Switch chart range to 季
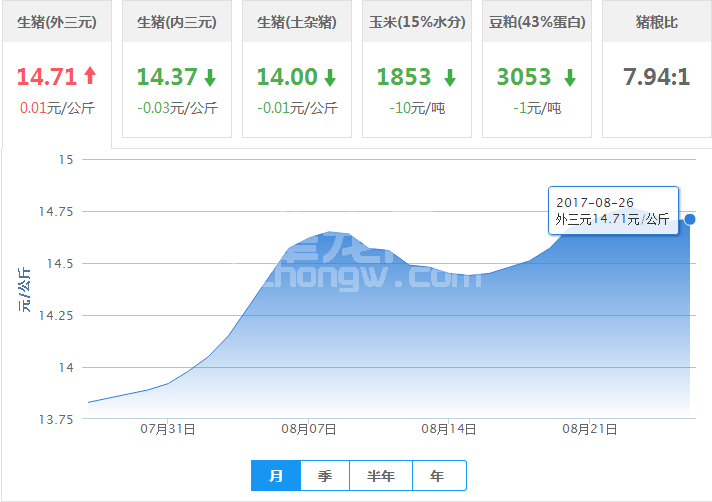 [x=325, y=476]
